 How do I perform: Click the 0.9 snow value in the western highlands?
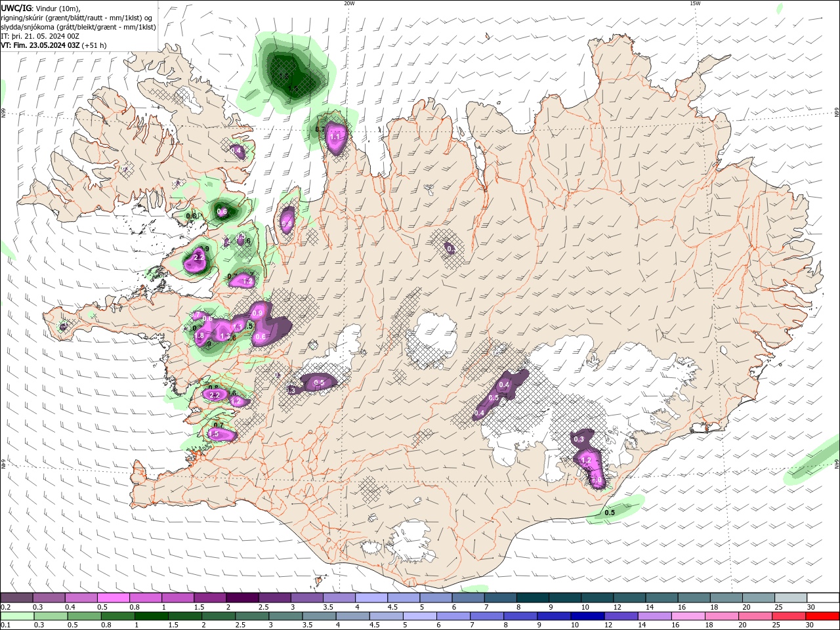coord(257,313)
